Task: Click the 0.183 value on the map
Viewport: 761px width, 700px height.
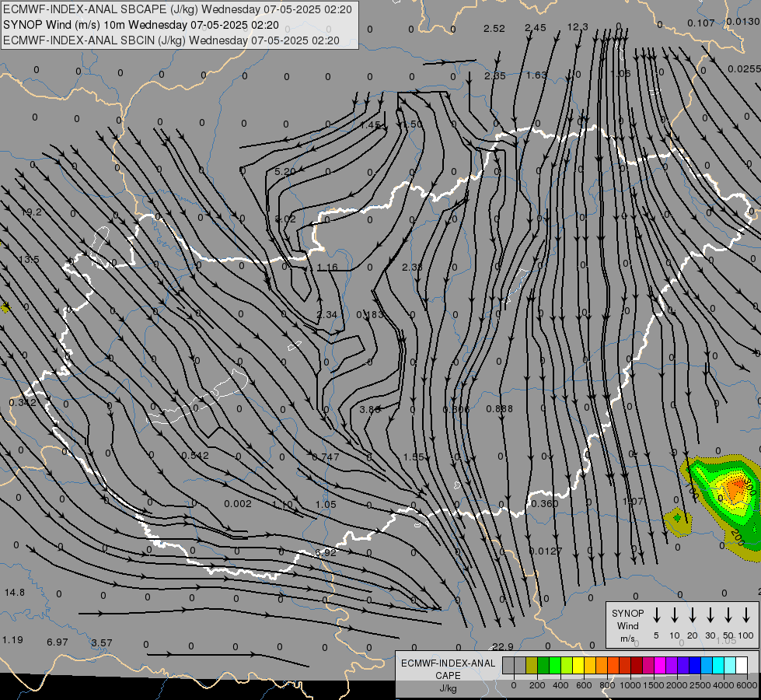Action: click(370, 315)
